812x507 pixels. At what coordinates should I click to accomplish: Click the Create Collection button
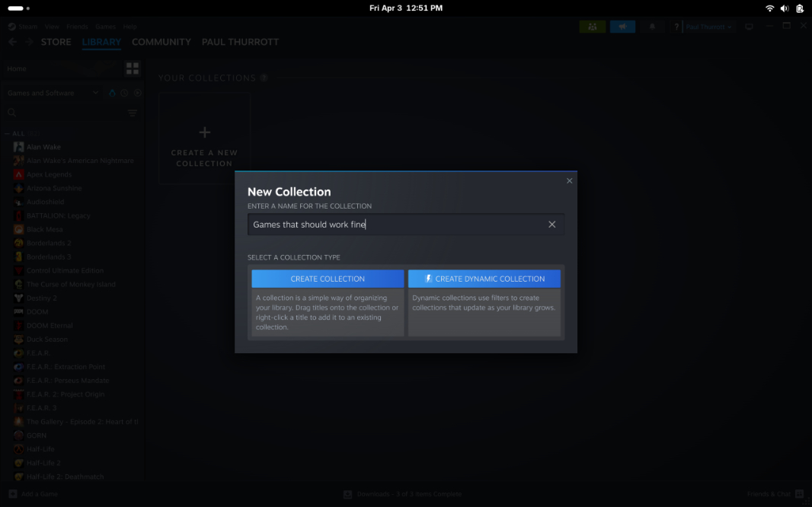click(x=328, y=279)
